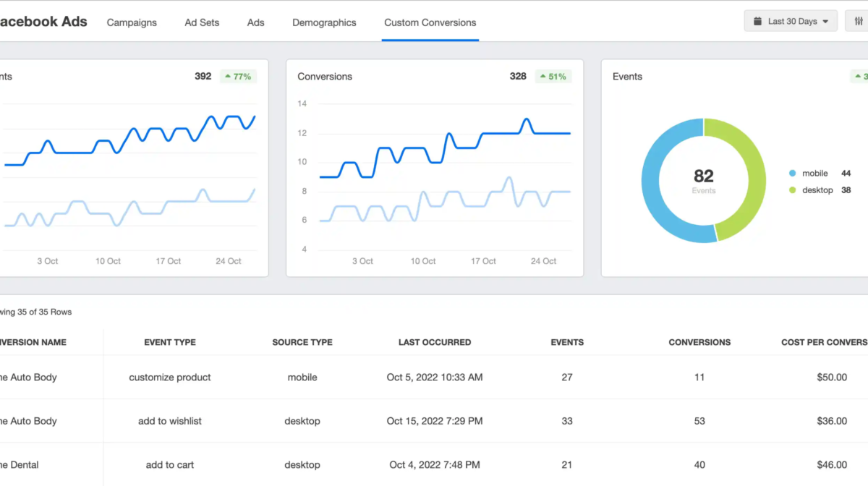Image resolution: width=868 pixels, height=486 pixels.
Task: Click the Events donut card title
Action: coord(627,76)
